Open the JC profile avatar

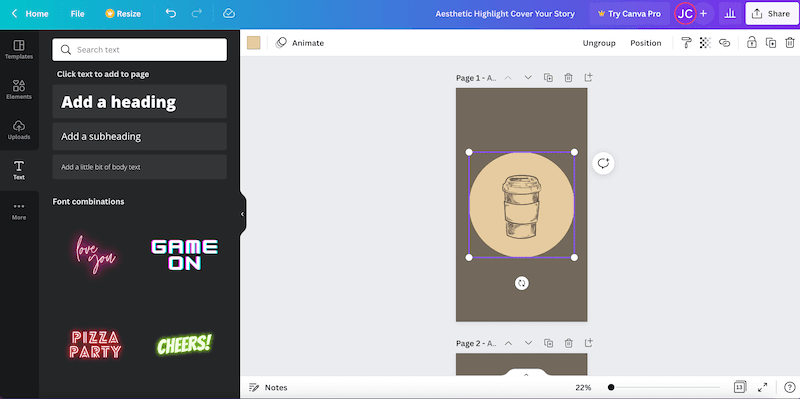685,14
